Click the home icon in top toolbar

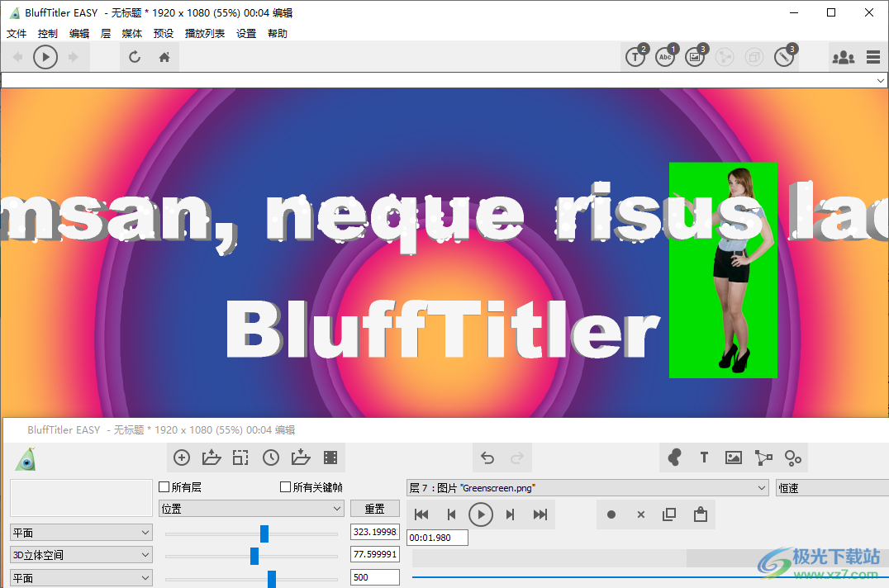click(x=164, y=57)
